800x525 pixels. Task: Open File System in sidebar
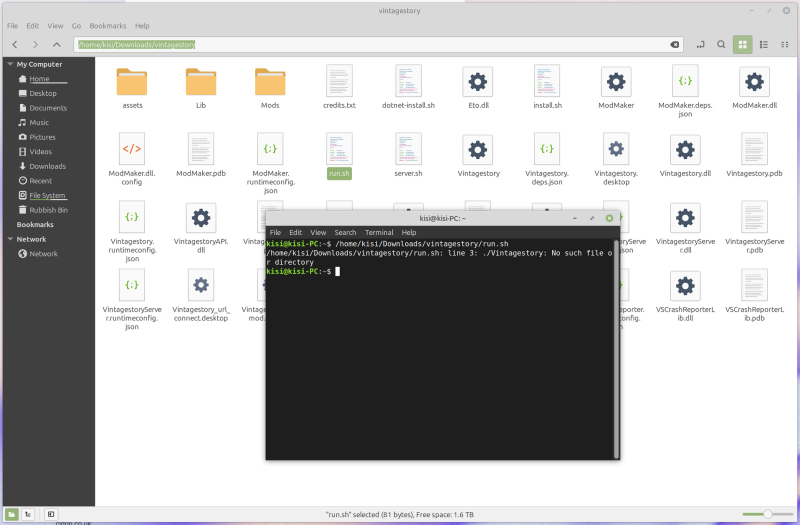[47, 195]
